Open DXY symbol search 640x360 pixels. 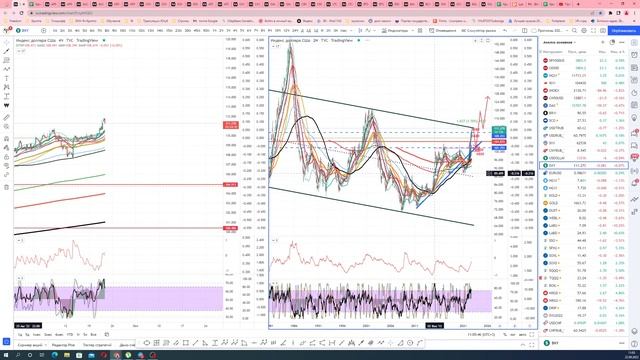click(x=23, y=31)
